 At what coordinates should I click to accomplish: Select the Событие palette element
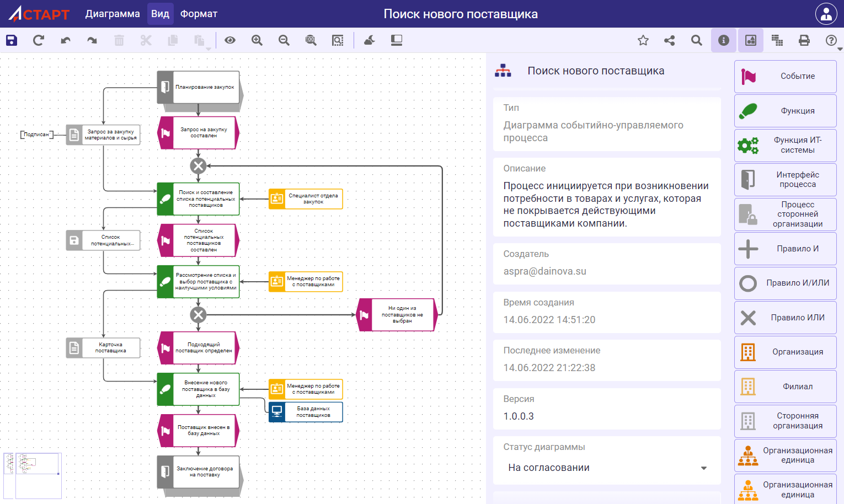[x=786, y=77]
